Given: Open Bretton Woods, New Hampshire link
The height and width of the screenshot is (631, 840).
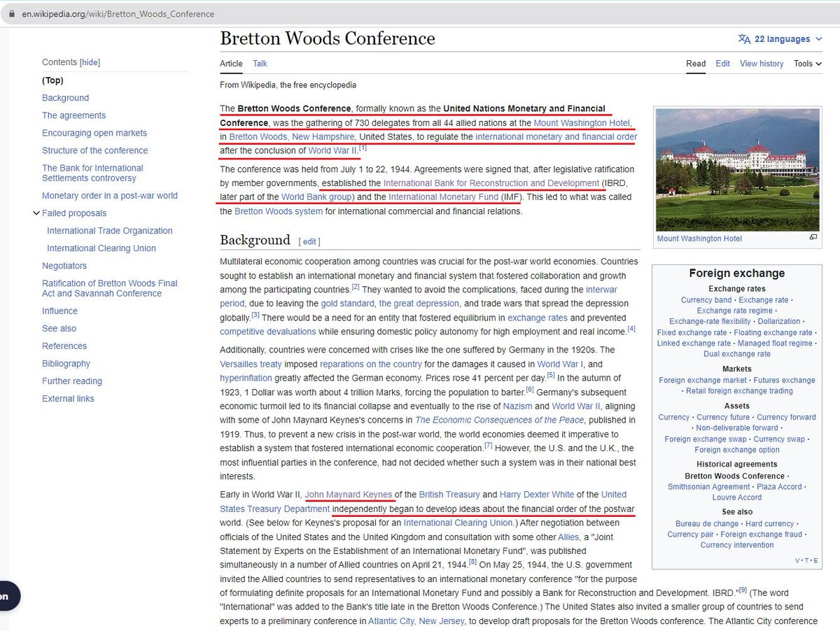Looking at the screenshot, I should click(292, 136).
